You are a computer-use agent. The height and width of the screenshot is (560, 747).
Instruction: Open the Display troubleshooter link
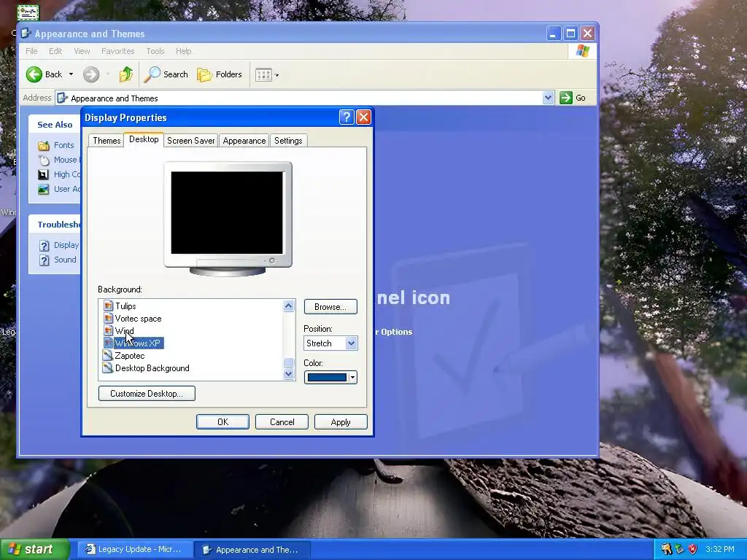66,245
